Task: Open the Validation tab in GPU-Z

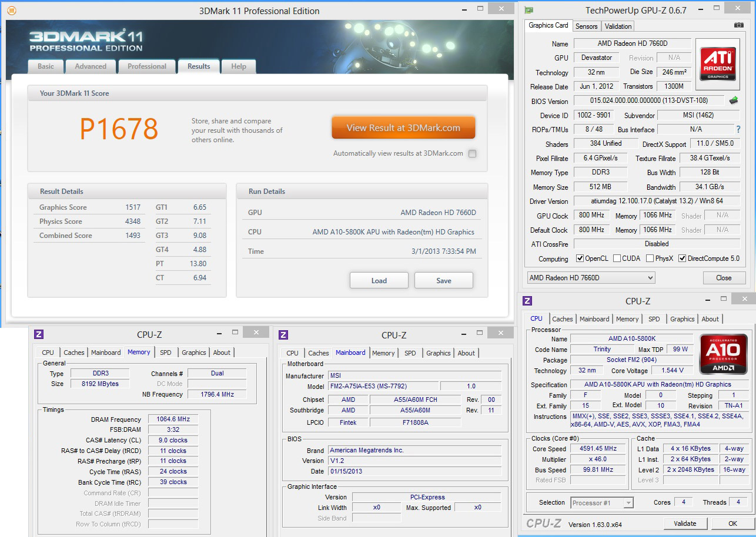Action: click(x=618, y=26)
